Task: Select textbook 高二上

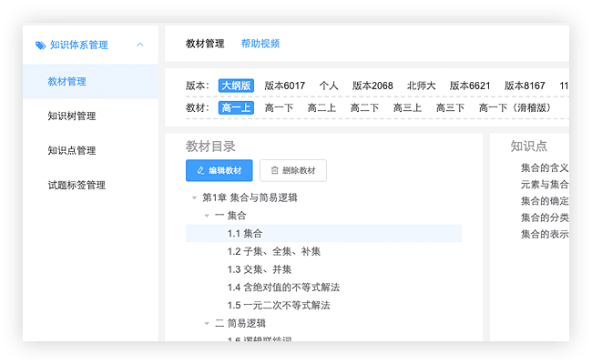Action: [322, 107]
